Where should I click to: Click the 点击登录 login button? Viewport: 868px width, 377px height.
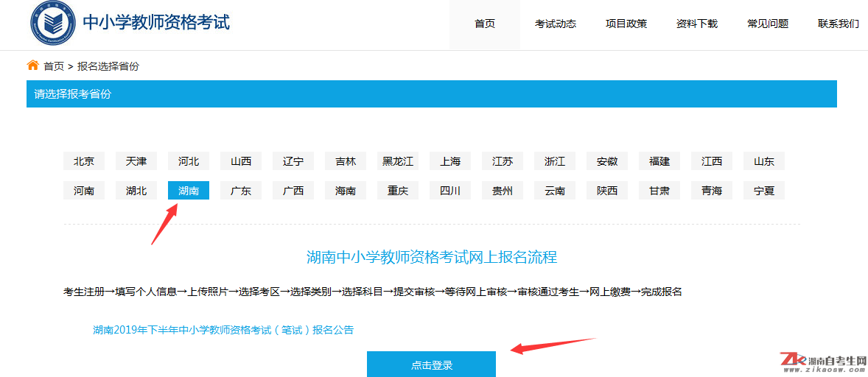click(x=431, y=364)
